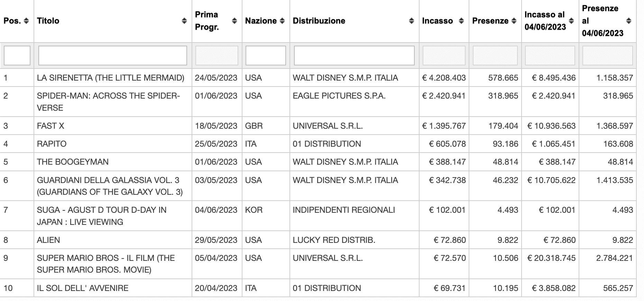Sort by Prima Progr. arrows
Screen dimensions: 644x301
pyautogui.click(x=234, y=21)
